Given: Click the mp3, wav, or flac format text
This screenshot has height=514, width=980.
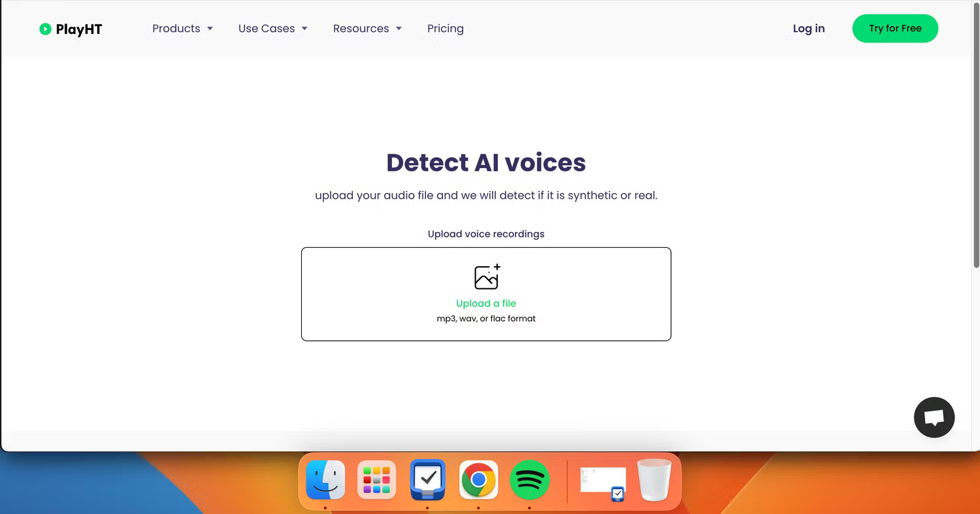Looking at the screenshot, I should coord(486,318).
